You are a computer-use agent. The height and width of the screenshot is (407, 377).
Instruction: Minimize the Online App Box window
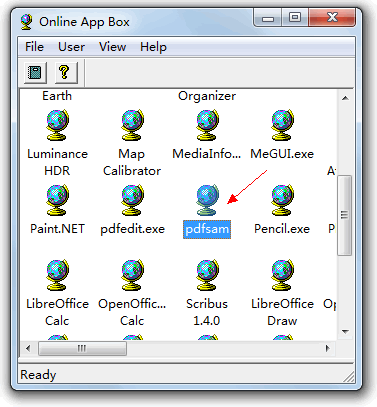click(268, 18)
